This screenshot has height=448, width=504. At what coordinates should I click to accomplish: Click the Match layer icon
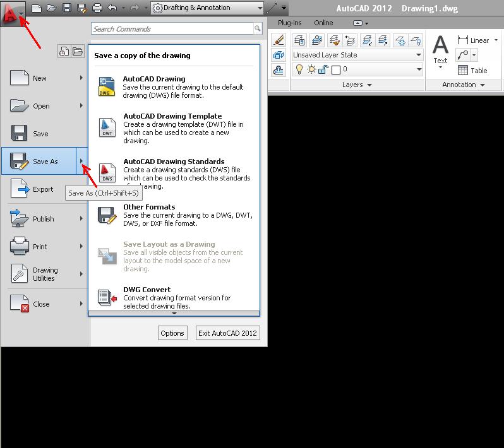(334, 40)
